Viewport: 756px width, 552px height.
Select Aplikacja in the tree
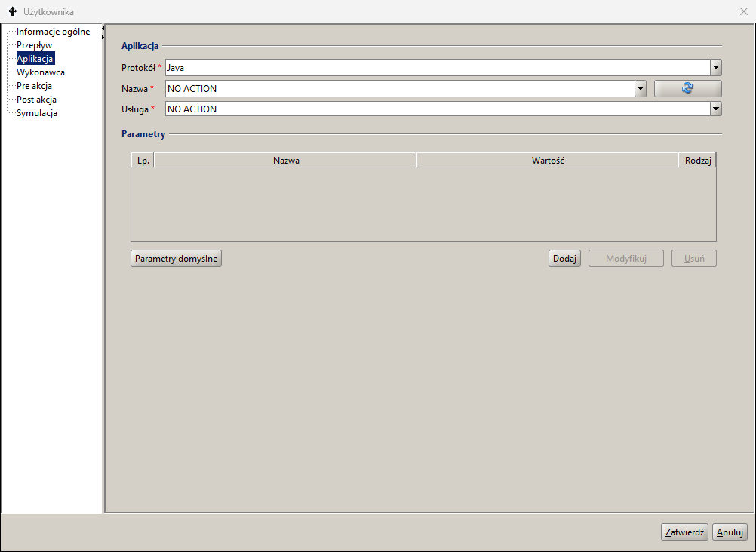point(35,59)
